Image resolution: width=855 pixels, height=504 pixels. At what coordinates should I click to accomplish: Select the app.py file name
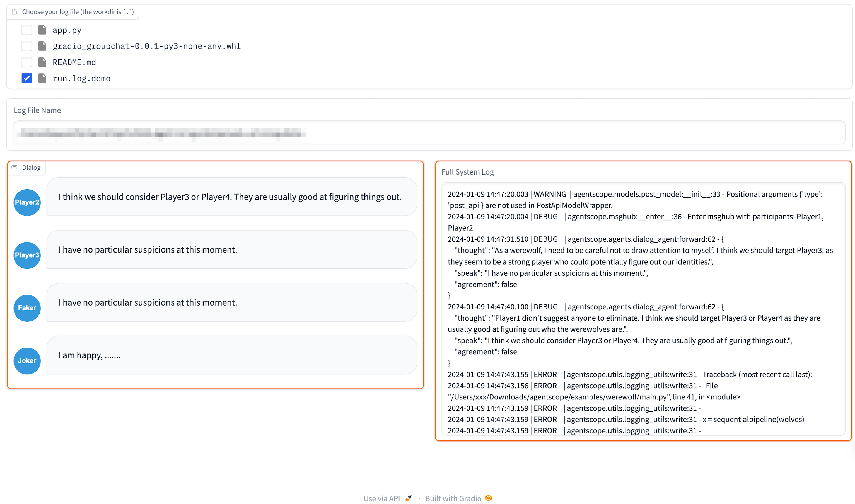67,30
